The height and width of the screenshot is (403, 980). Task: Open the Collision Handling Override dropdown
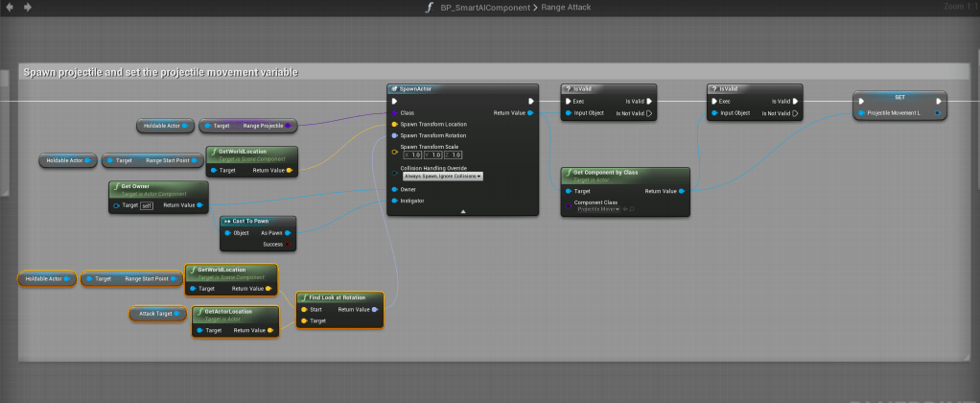coord(441,177)
